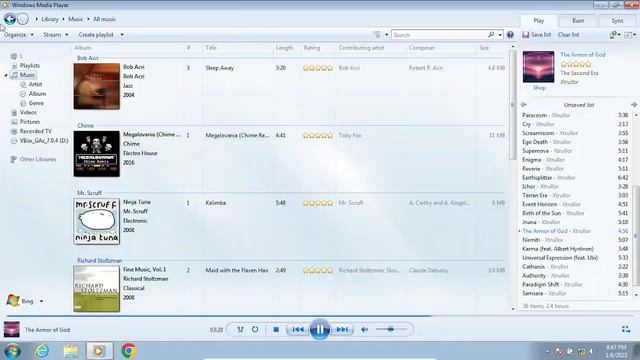The image size is (640, 360).
Task: Select Genre under Music
Action: pyautogui.click(x=36, y=103)
